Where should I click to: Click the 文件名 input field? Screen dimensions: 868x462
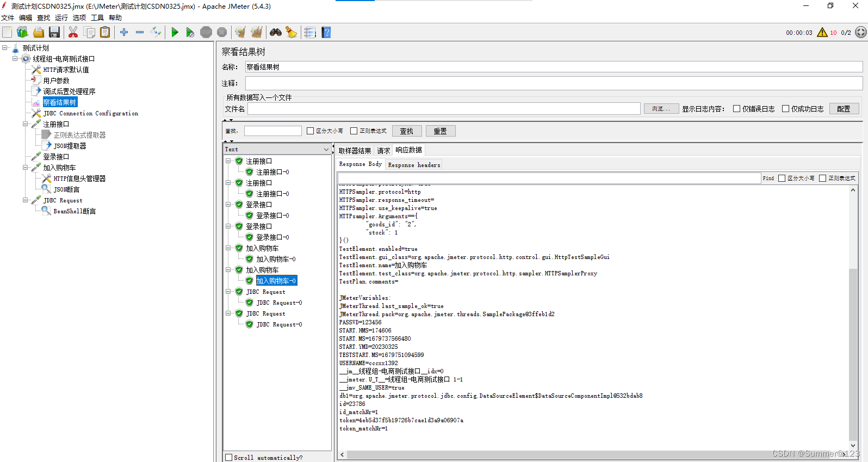[x=444, y=109]
